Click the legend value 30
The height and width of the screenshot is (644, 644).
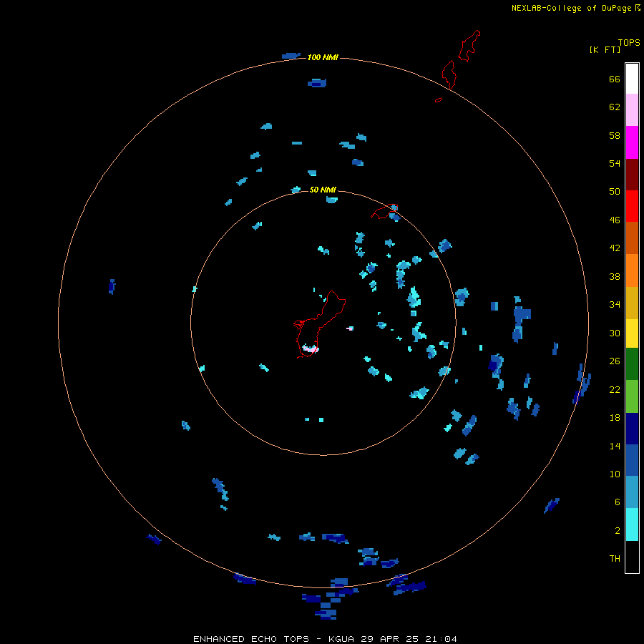615,333
